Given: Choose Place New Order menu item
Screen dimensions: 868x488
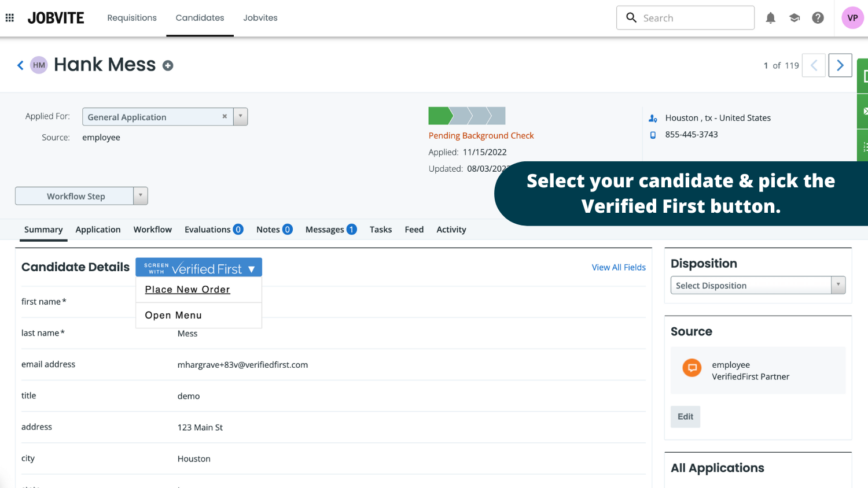Looking at the screenshot, I should pos(187,290).
